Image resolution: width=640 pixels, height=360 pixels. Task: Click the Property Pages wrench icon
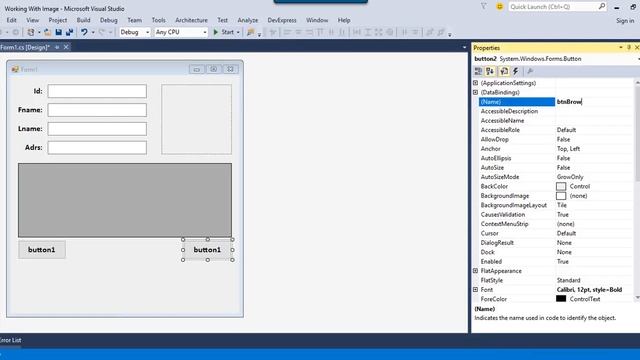(530, 71)
